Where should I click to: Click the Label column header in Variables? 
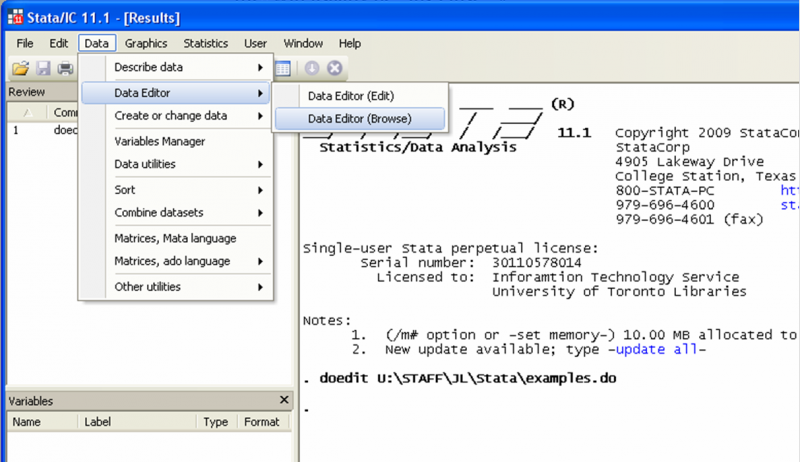tap(98, 422)
